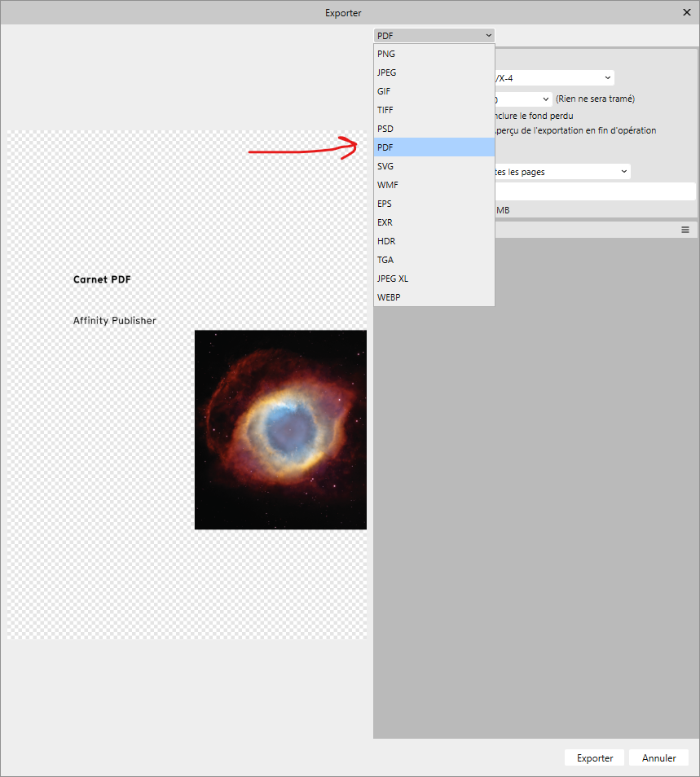Screen dimensions: 700x777
Task: Click the empty text field below page range
Action: pyautogui.click(x=595, y=191)
